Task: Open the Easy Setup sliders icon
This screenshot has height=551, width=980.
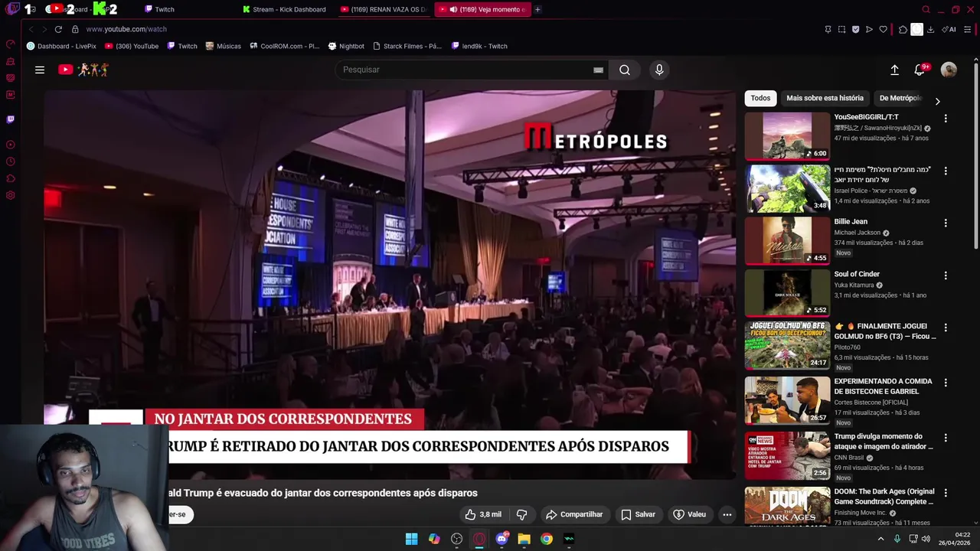Action: (x=968, y=29)
